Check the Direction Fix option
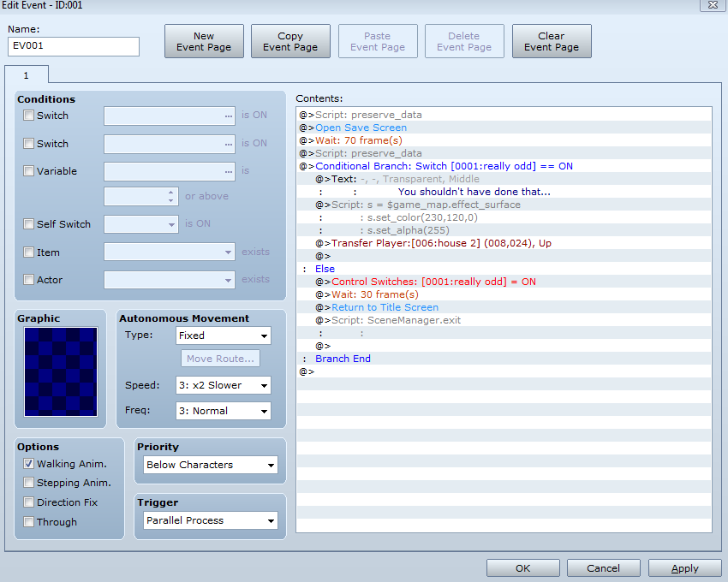 29,502
